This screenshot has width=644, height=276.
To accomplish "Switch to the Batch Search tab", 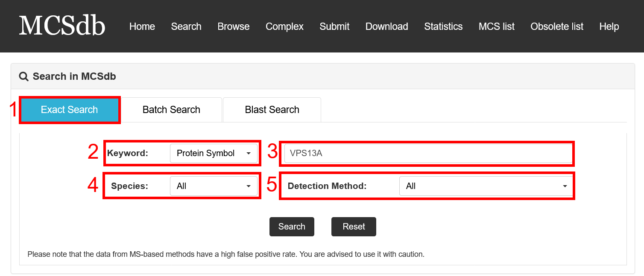I will pyautogui.click(x=171, y=110).
